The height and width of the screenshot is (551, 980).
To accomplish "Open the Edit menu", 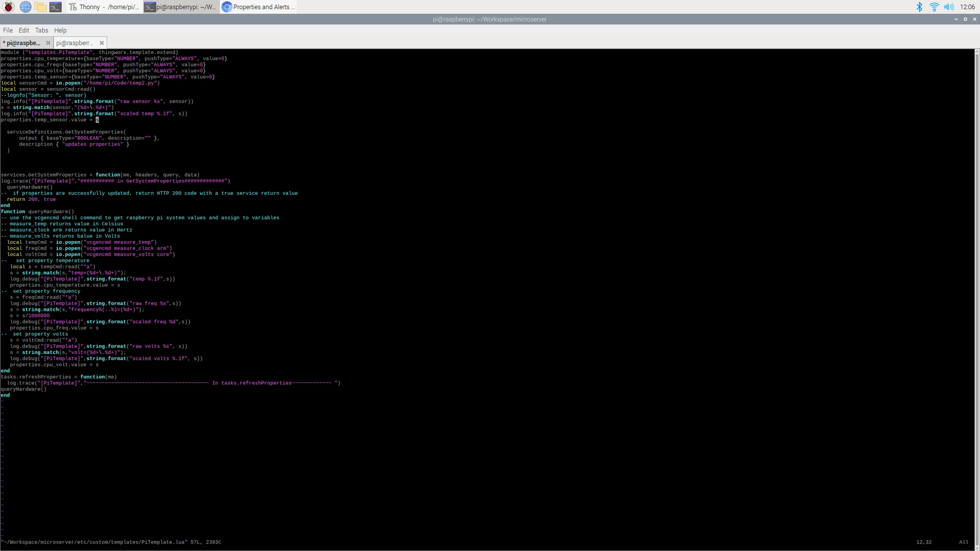I will (x=24, y=30).
